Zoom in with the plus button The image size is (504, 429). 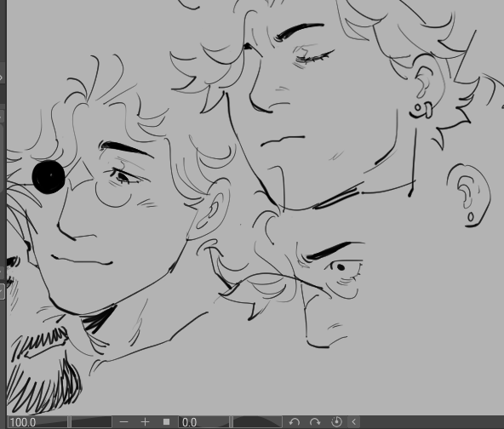coord(146,422)
